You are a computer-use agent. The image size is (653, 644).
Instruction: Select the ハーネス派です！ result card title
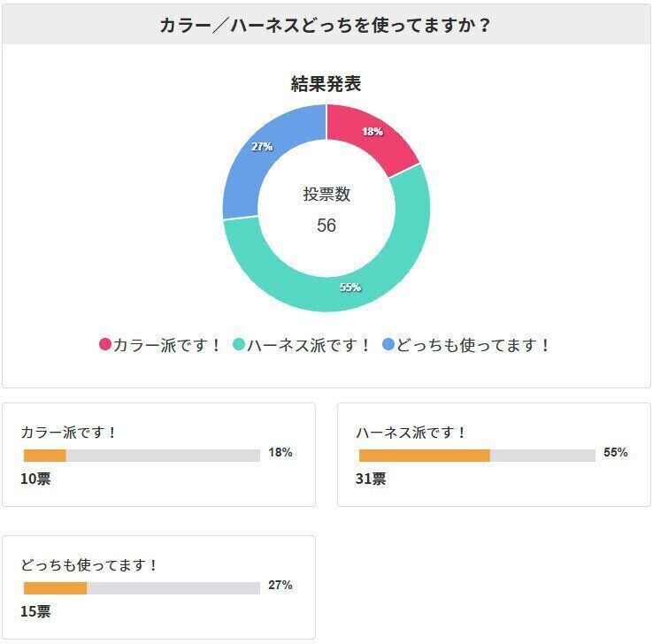click(x=411, y=433)
